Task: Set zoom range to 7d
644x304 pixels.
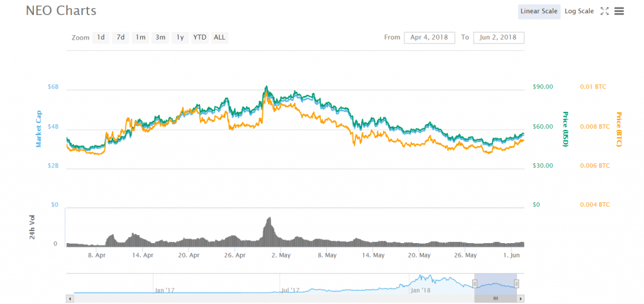Action: 120,37
